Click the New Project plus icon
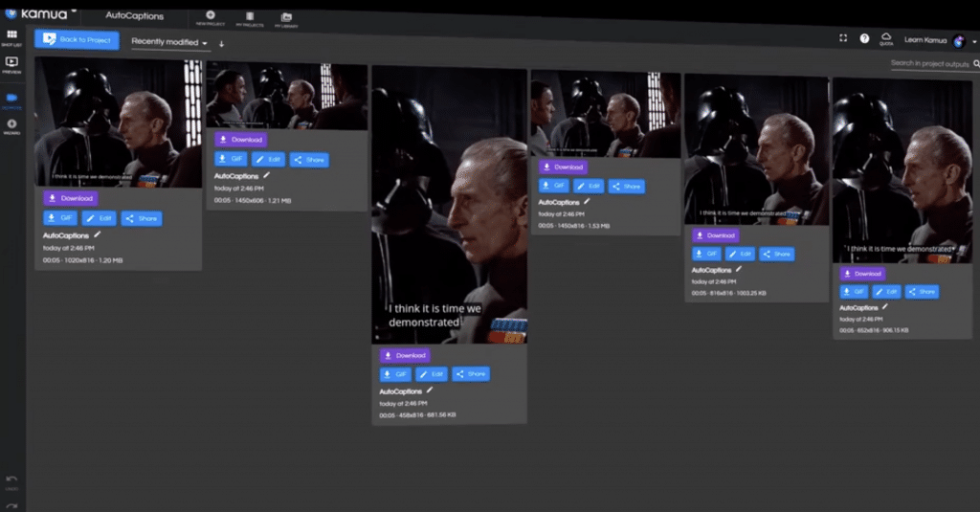The height and width of the screenshot is (512, 980). [x=210, y=17]
